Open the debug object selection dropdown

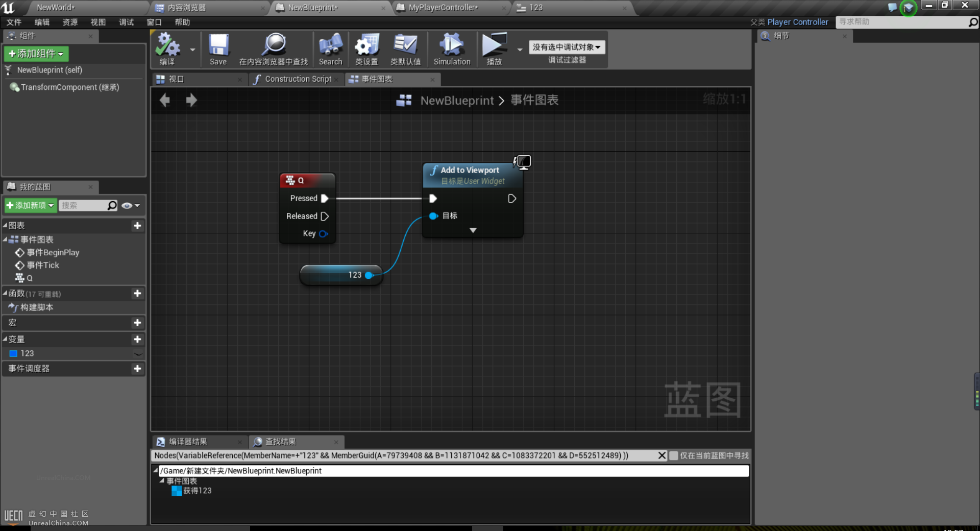pyautogui.click(x=567, y=47)
